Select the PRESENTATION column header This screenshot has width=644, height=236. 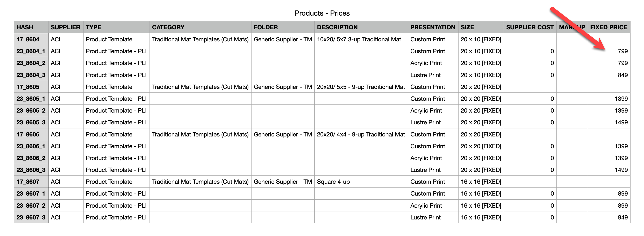[432, 27]
